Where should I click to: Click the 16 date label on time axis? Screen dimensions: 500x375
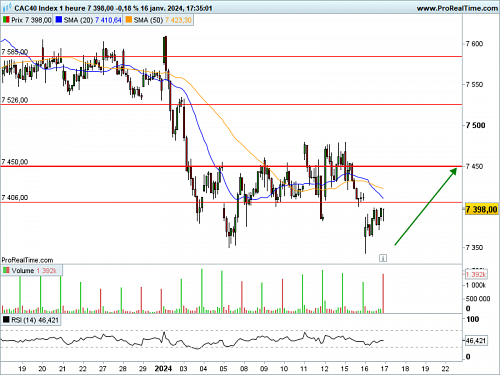click(x=365, y=369)
